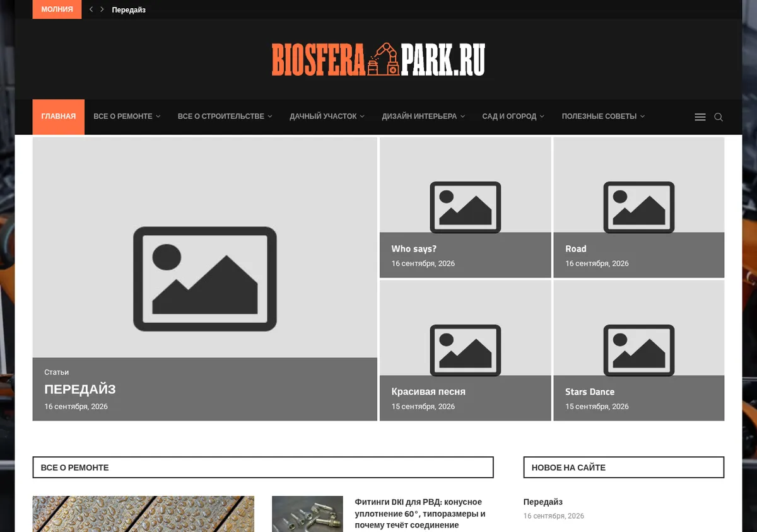Show previous headline in ticker
757x532 pixels.
pyautogui.click(x=91, y=9)
